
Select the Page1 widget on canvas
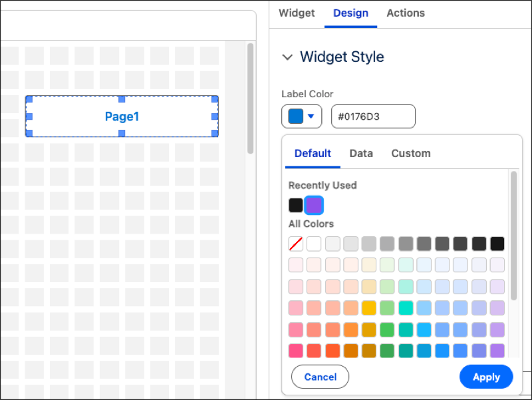(122, 116)
